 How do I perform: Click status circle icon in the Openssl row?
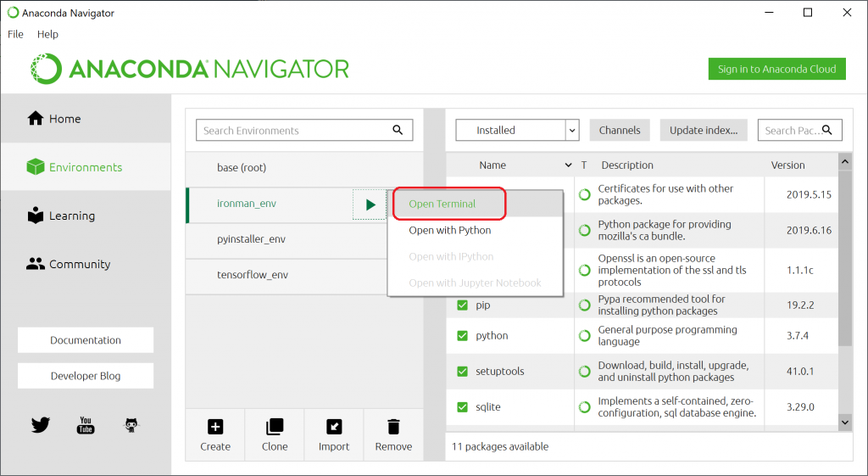click(x=585, y=270)
